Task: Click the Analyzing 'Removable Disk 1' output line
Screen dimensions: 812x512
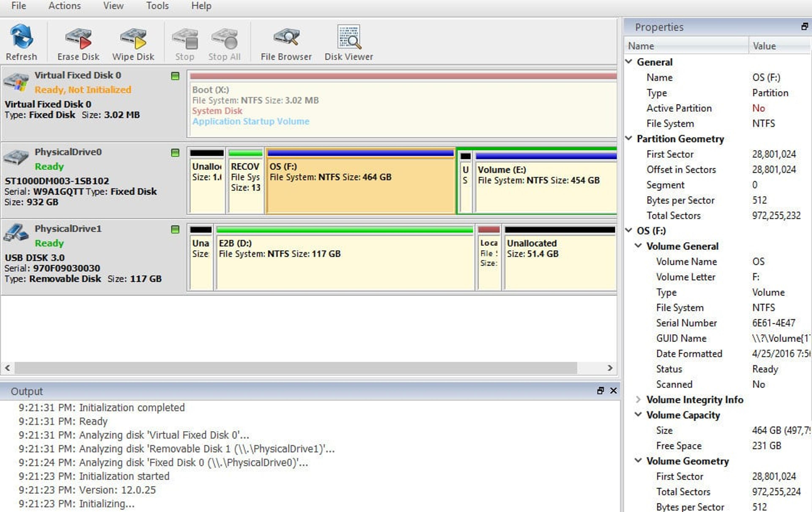Action: [x=177, y=449]
